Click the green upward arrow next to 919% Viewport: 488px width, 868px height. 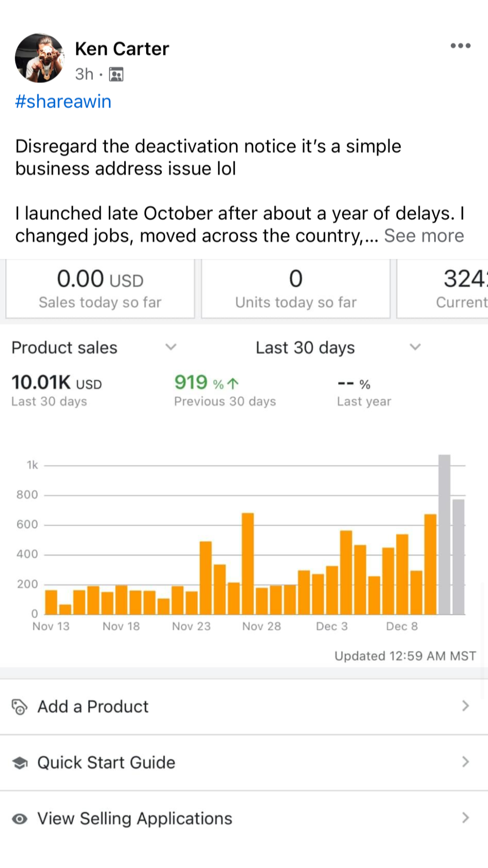click(x=233, y=384)
